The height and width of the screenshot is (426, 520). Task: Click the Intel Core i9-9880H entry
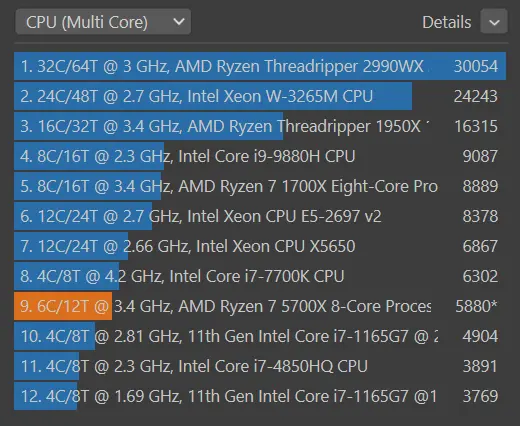point(260,156)
